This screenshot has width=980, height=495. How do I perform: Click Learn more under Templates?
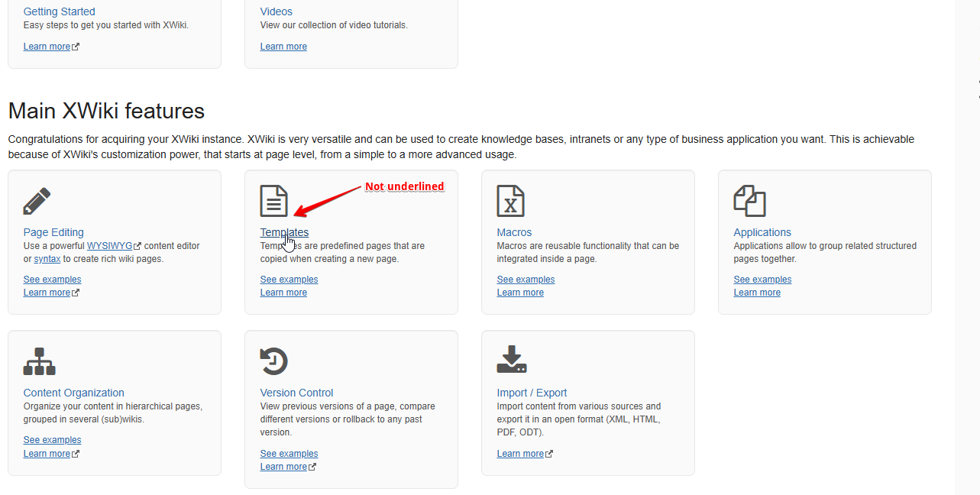pyautogui.click(x=283, y=293)
